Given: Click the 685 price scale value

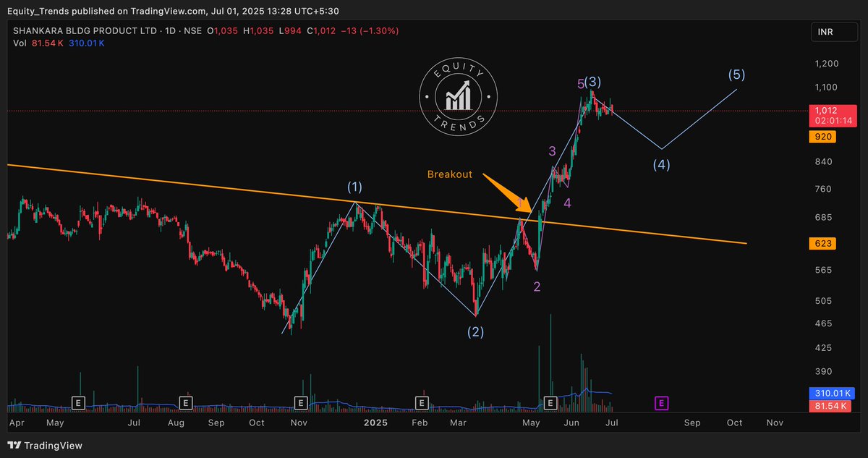Looking at the screenshot, I should point(824,217).
